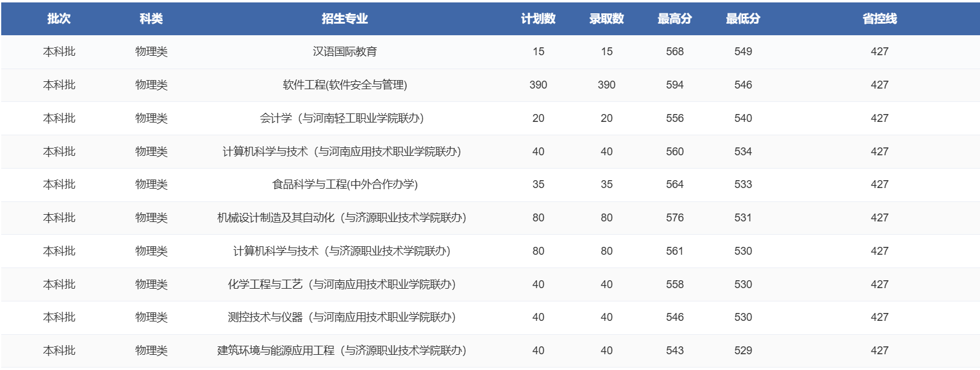980x370 pixels.
Task: Click 物理类 in the 软件工程 row
Action: coord(151,85)
